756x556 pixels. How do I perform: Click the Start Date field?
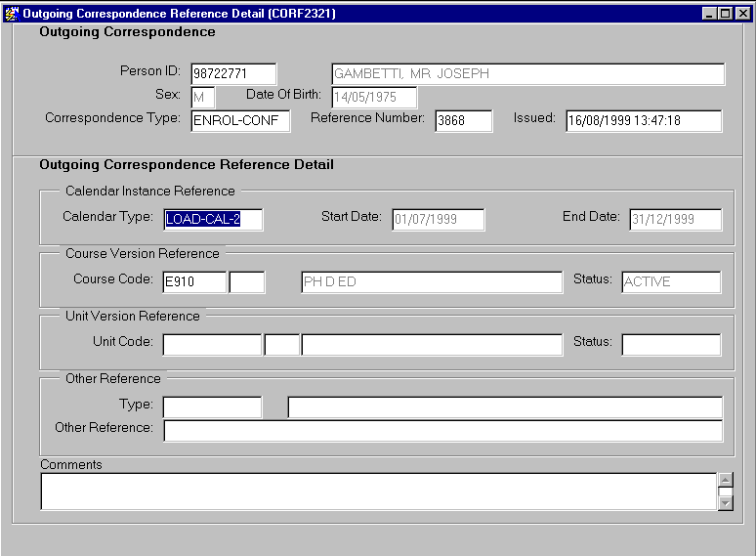[439, 220]
